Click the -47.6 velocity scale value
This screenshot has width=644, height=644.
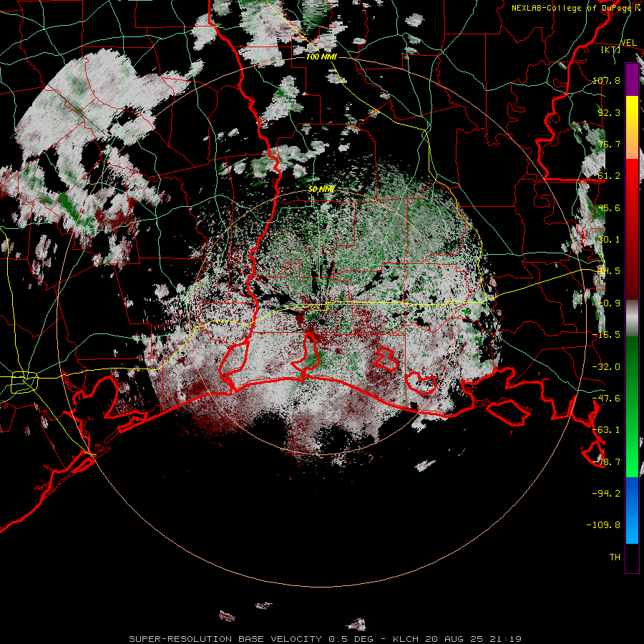pyautogui.click(x=606, y=399)
